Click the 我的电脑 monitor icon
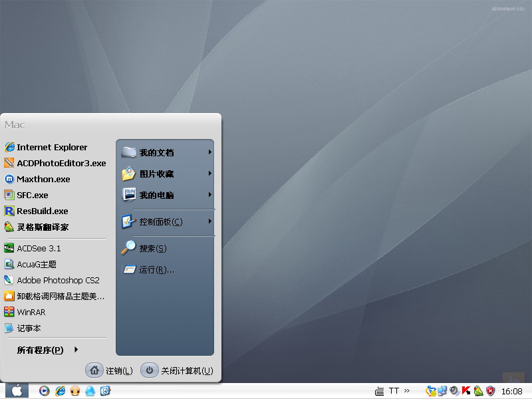 click(128, 195)
